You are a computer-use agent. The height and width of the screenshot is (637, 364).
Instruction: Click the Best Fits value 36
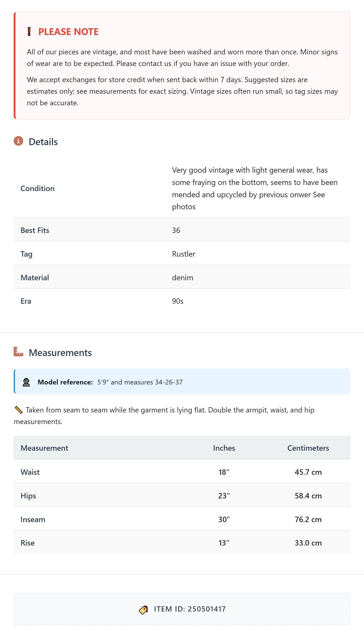(176, 230)
